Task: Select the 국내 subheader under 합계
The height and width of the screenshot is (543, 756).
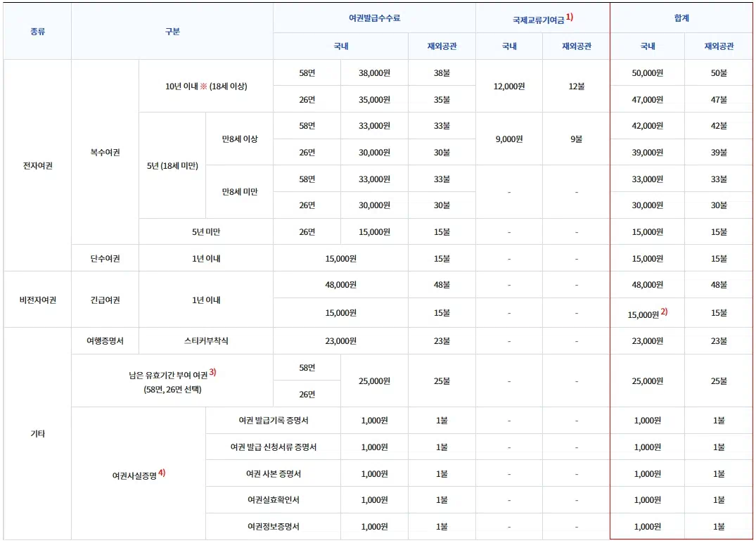Action: pyautogui.click(x=648, y=45)
